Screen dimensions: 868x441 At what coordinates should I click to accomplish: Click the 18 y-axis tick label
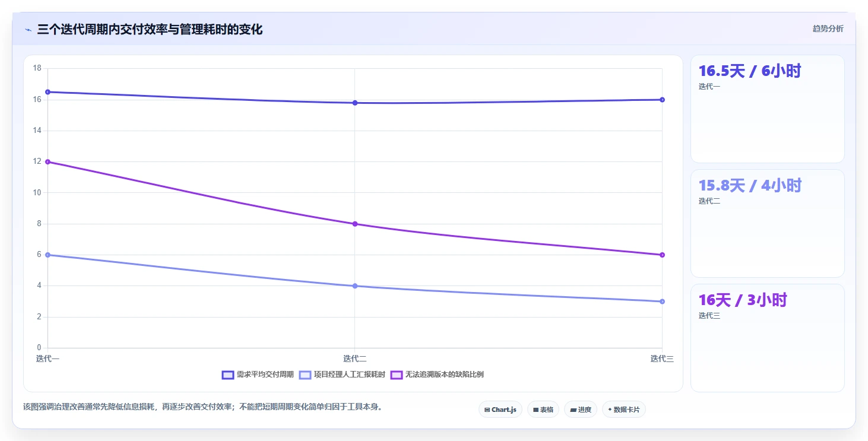[x=37, y=68]
